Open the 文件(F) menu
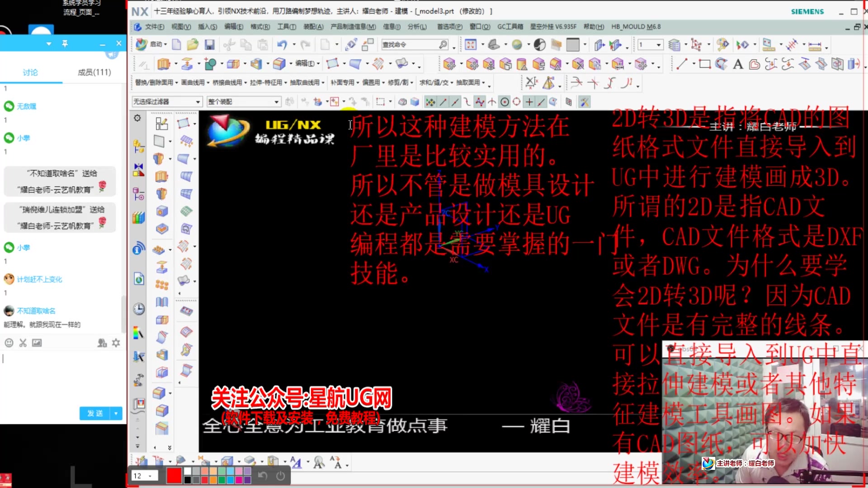The image size is (868, 488). point(154,27)
